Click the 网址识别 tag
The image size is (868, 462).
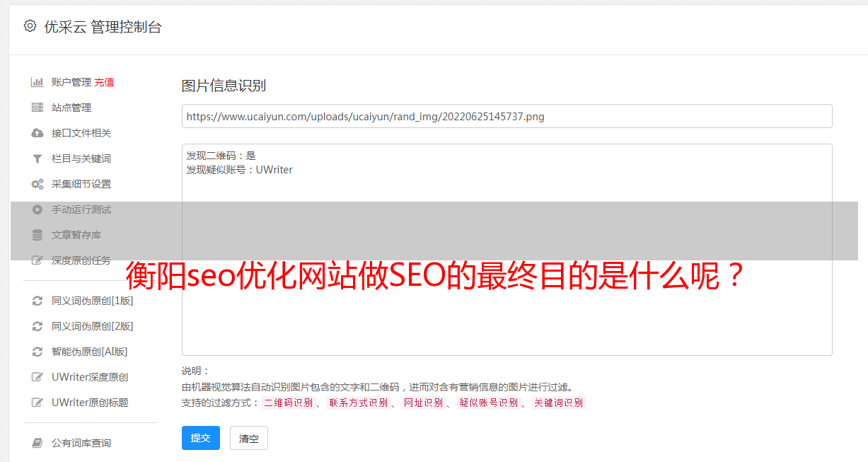click(424, 403)
